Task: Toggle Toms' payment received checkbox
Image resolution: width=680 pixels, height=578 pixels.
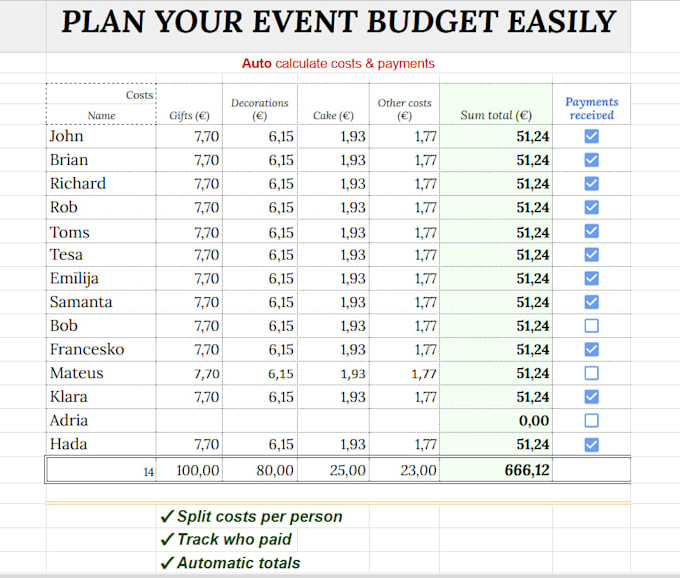Action: (592, 231)
